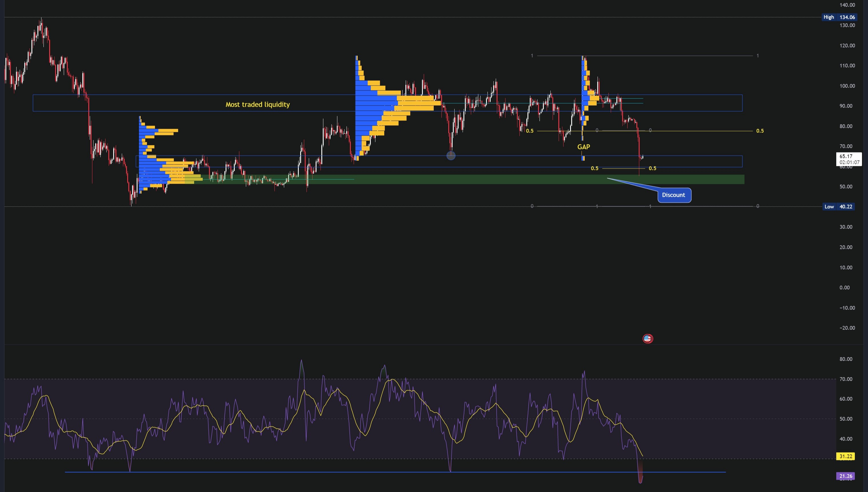Select the blue circle marker on chart

click(x=451, y=155)
